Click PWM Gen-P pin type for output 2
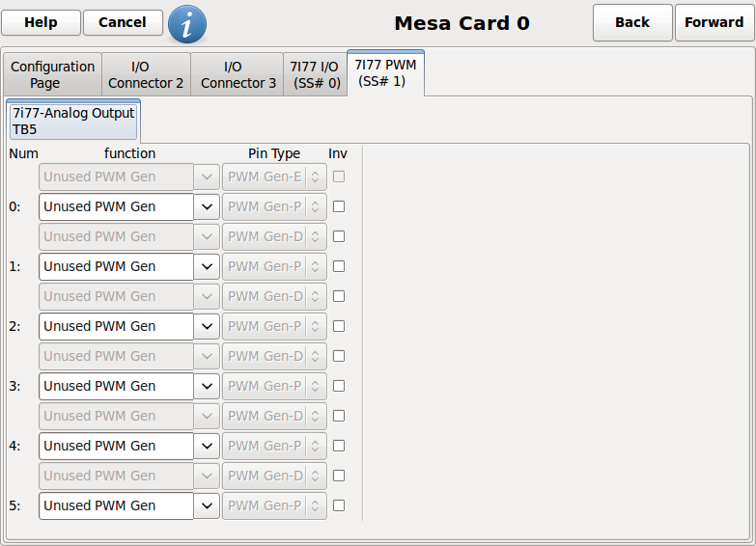This screenshot has width=756, height=546. (274, 326)
